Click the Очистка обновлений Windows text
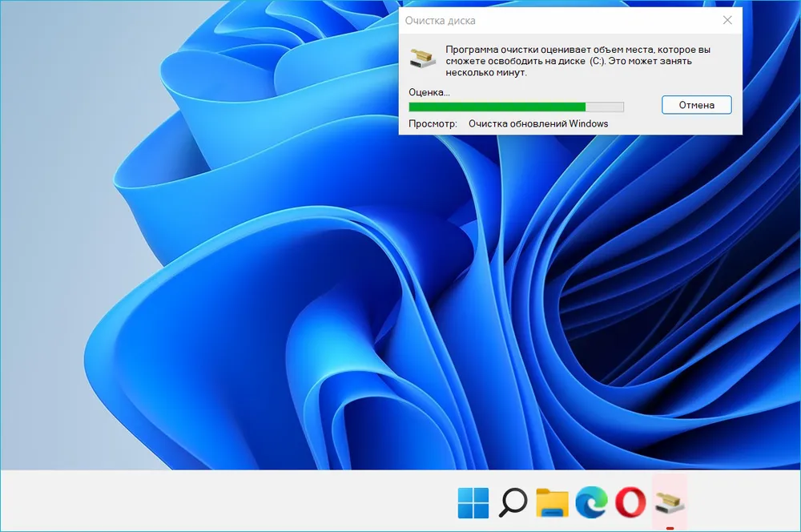The height and width of the screenshot is (532, 801). click(538, 124)
